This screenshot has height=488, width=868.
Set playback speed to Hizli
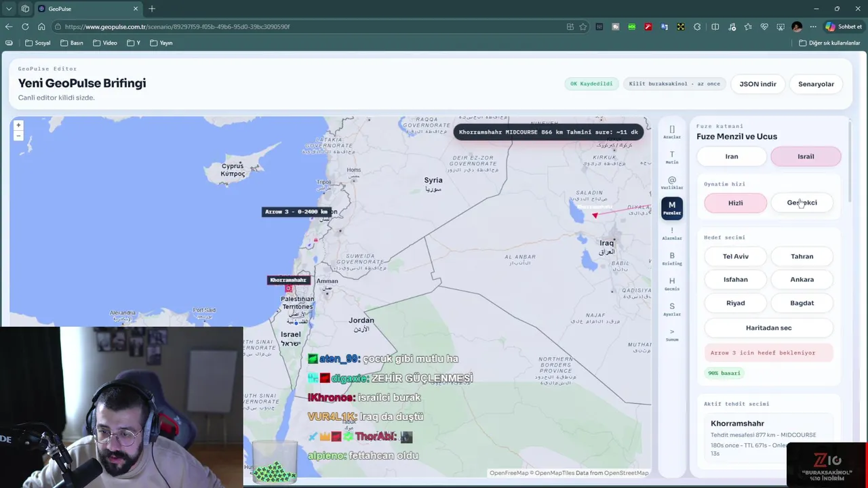(735, 203)
